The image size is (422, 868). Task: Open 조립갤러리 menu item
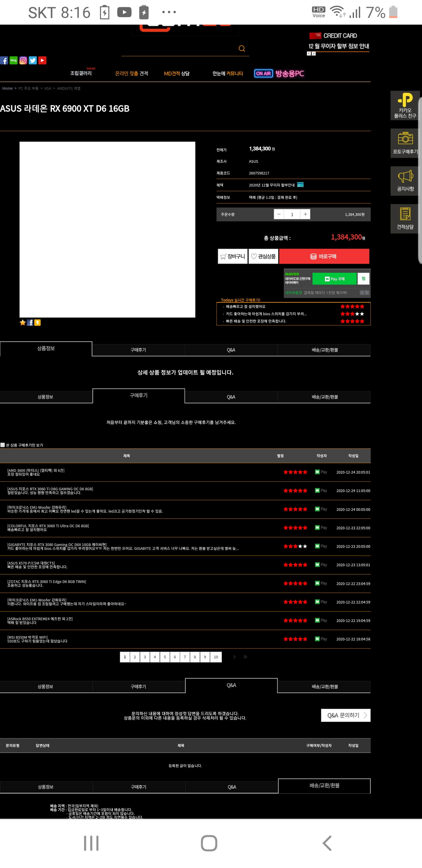click(x=81, y=73)
